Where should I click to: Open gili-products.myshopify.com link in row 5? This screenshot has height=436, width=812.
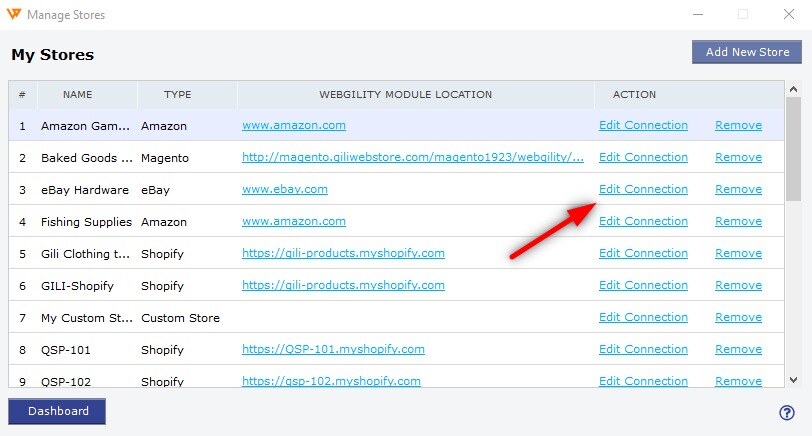[x=343, y=253]
